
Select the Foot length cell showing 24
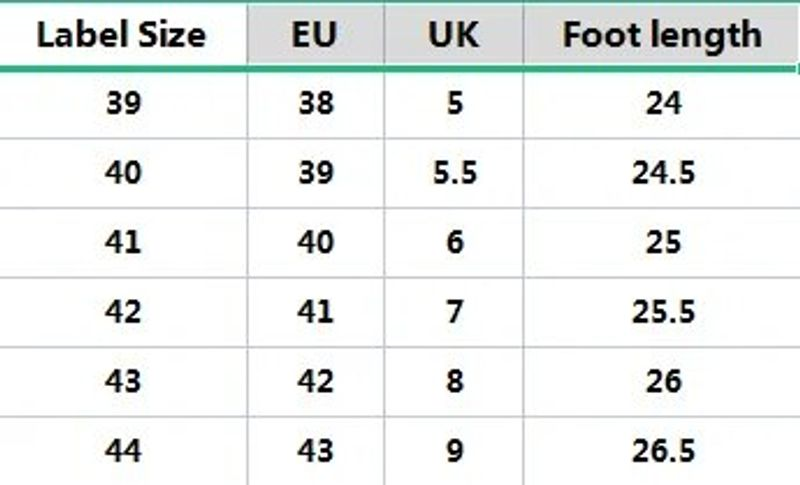[x=663, y=104]
